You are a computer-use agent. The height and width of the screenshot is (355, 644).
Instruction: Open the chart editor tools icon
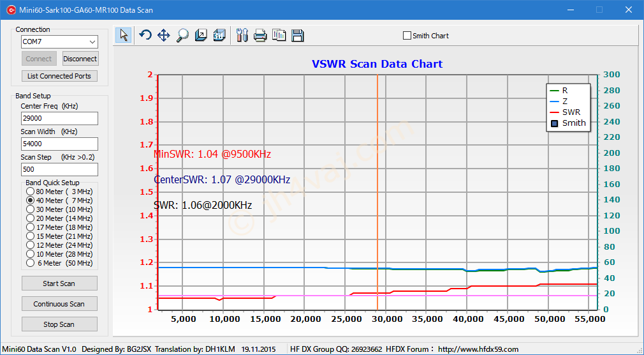(242, 35)
